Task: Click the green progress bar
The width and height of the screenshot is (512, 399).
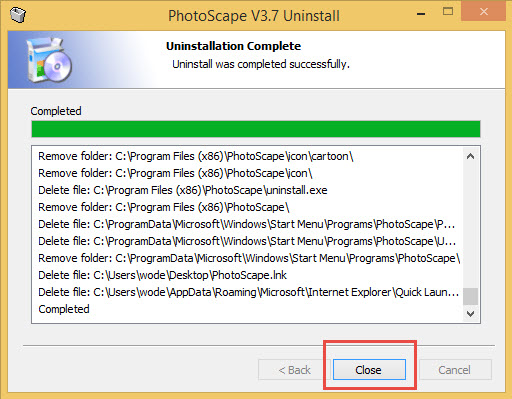Action: pos(256,129)
